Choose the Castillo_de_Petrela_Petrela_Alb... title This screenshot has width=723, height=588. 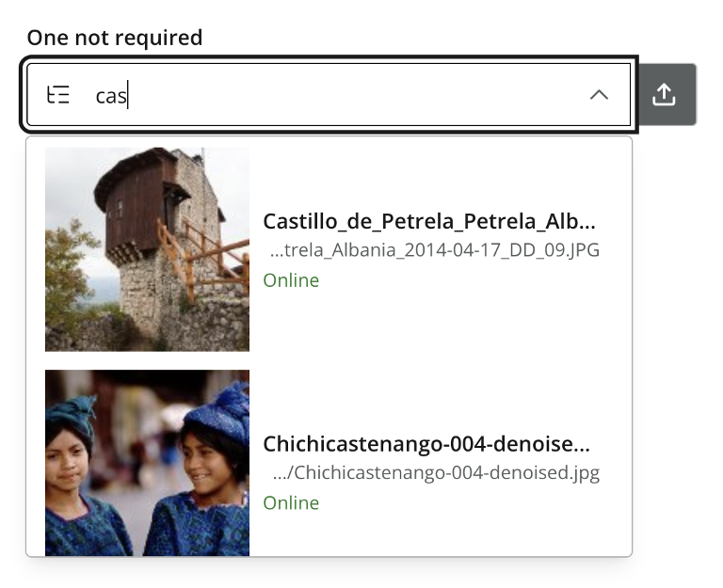[429, 222]
